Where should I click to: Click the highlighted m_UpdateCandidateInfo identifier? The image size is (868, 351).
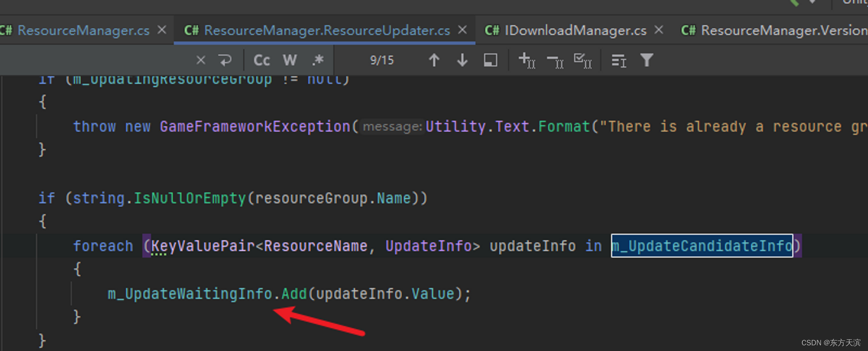point(702,246)
